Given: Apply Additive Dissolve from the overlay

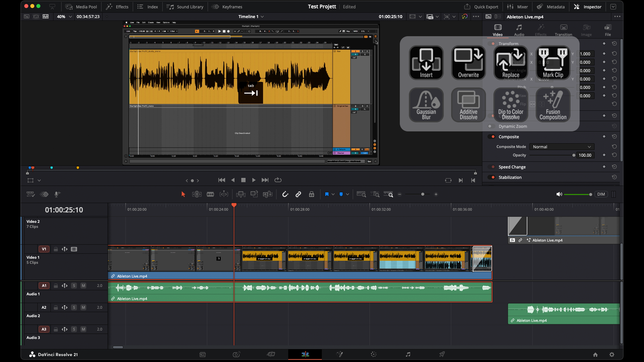Looking at the screenshot, I should pyautogui.click(x=468, y=105).
